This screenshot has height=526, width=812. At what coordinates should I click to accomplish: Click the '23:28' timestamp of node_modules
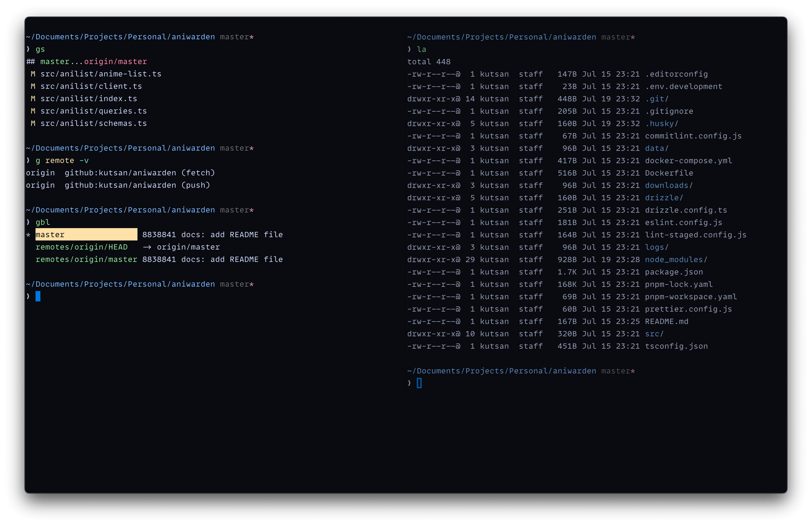(x=628, y=259)
